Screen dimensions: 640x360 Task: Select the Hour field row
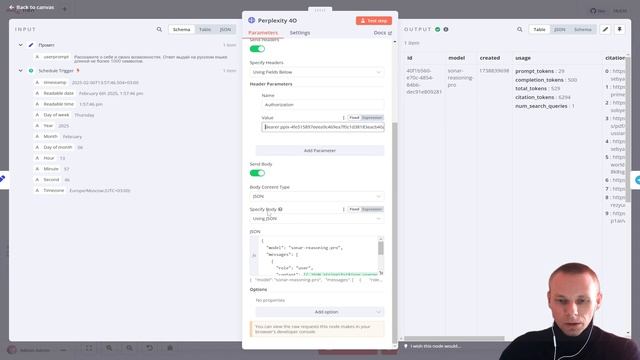[x=50, y=158]
